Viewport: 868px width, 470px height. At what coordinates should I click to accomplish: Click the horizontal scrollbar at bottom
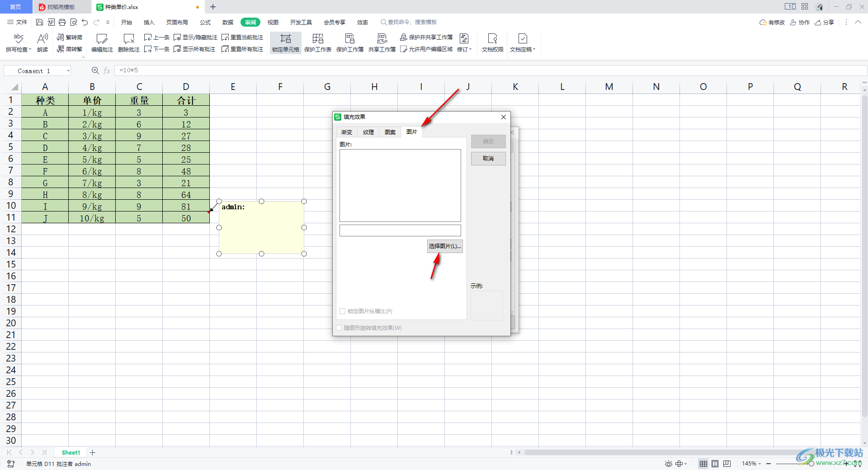click(669, 452)
